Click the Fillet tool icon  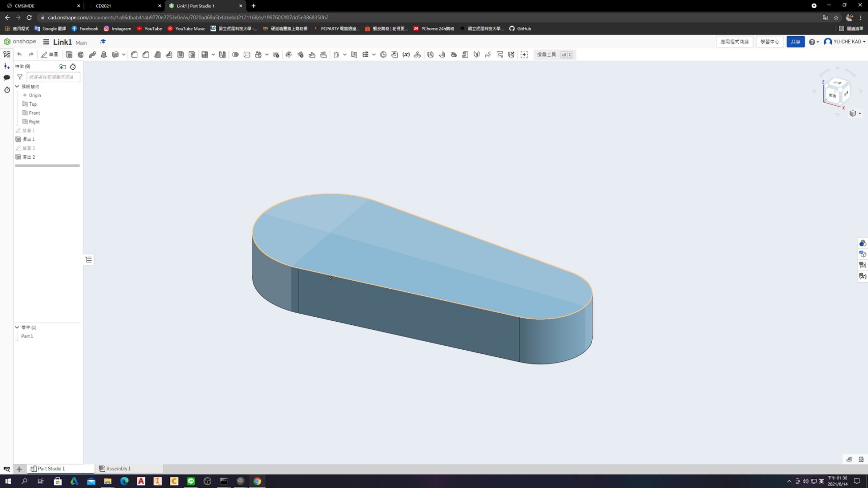pos(134,54)
